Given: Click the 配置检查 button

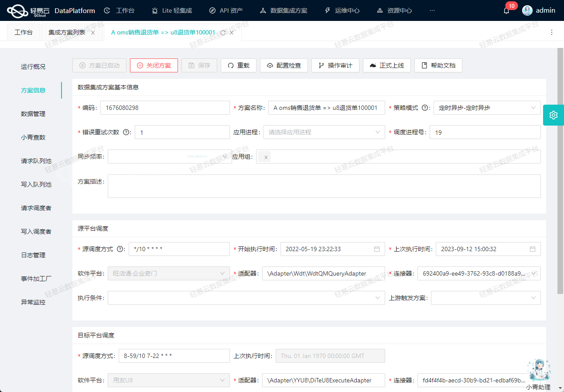Looking at the screenshot, I should 284,65.
